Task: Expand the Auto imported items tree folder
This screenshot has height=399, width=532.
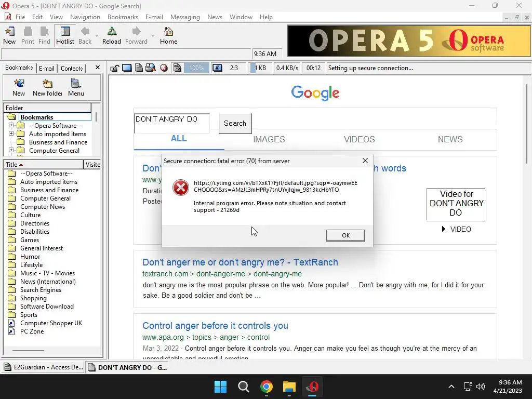Action: [x=11, y=134]
